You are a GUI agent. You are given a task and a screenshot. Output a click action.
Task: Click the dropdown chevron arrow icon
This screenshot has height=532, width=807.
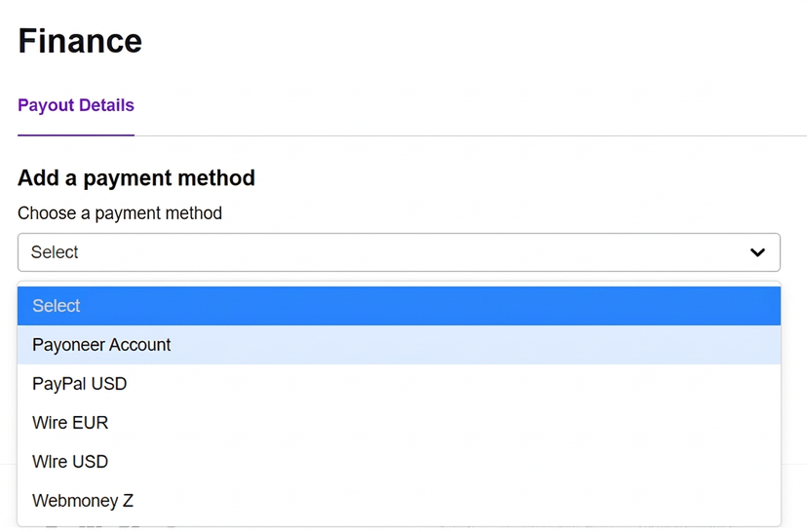point(757,252)
